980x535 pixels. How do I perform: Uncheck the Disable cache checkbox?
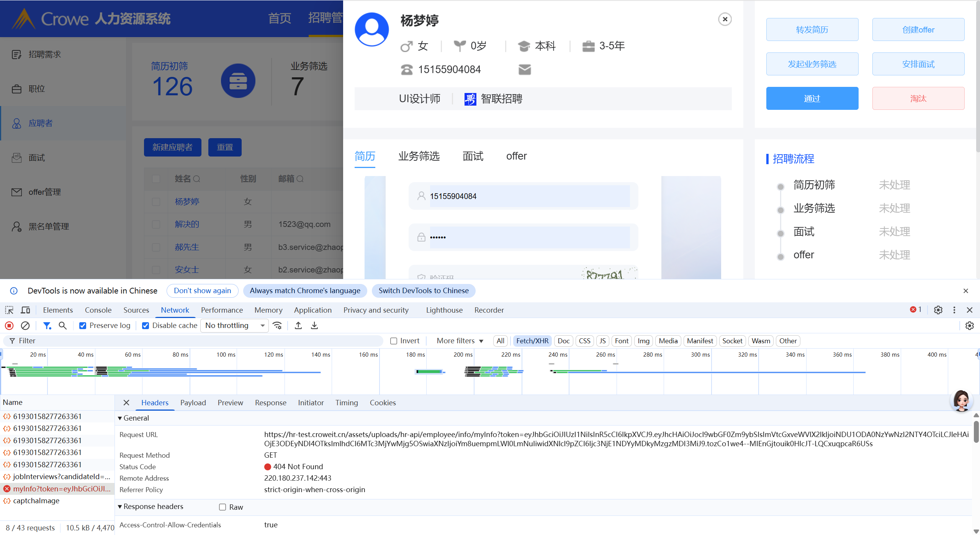coord(146,326)
